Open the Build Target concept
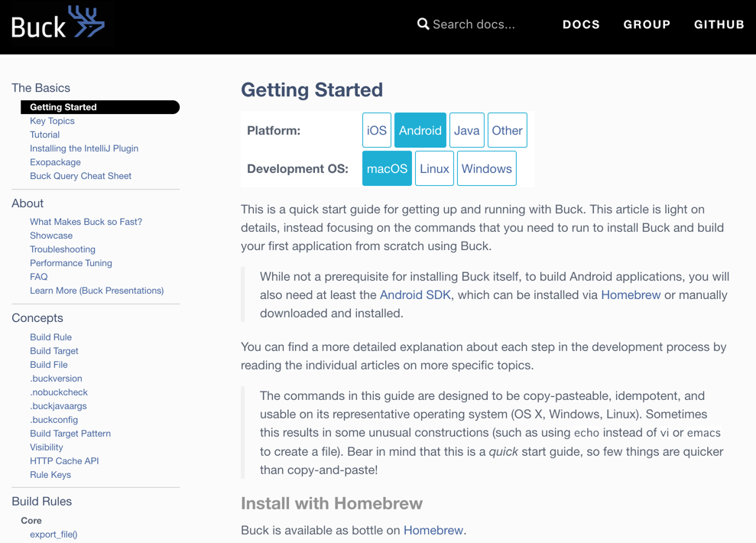Screen dimensions: 756x543 (54, 351)
